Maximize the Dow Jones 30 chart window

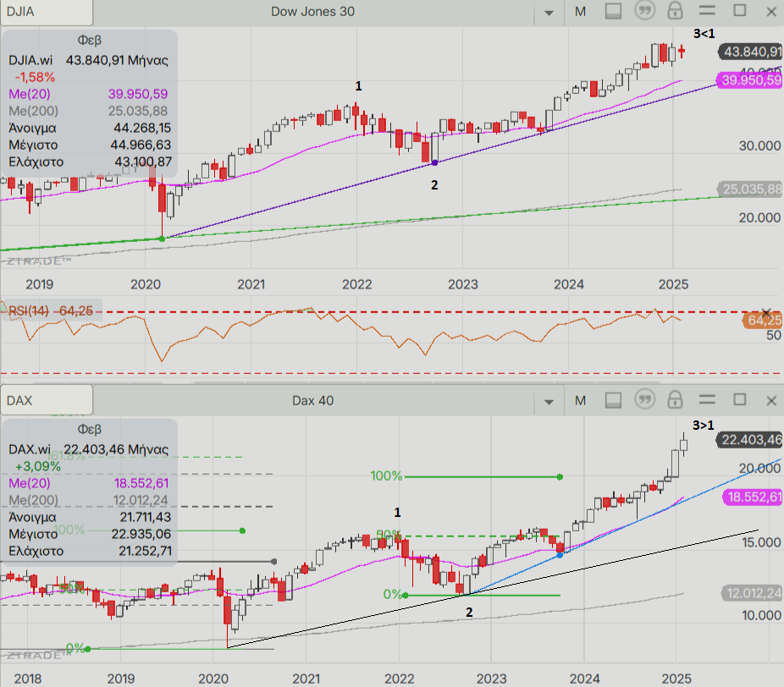[x=739, y=10]
